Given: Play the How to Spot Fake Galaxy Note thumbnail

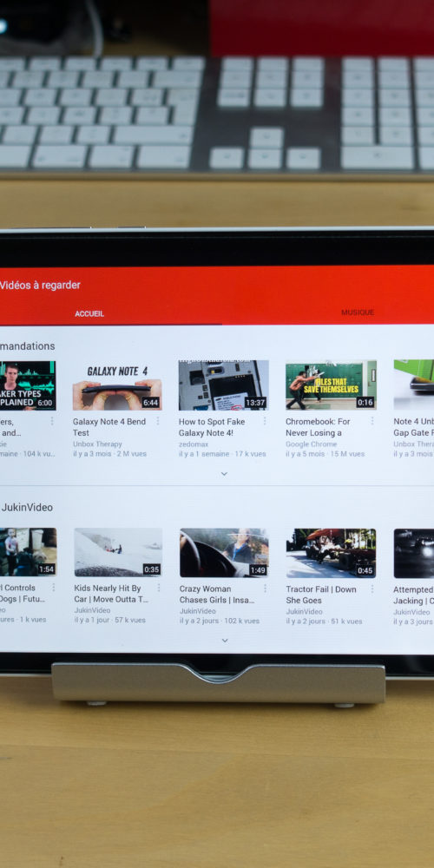Looking at the screenshot, I should click(224, 385).
